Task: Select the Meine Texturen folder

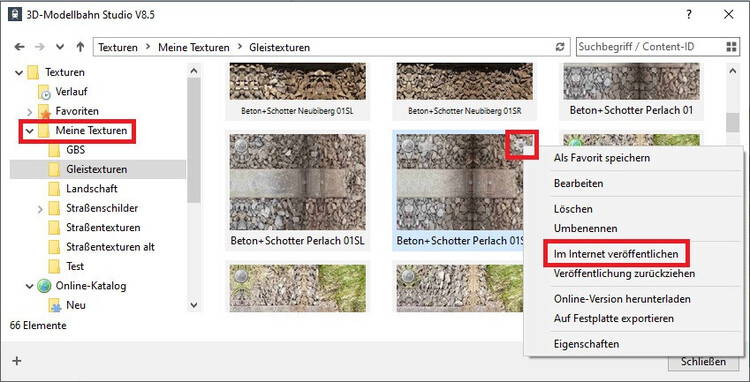Action: point(91,130)
